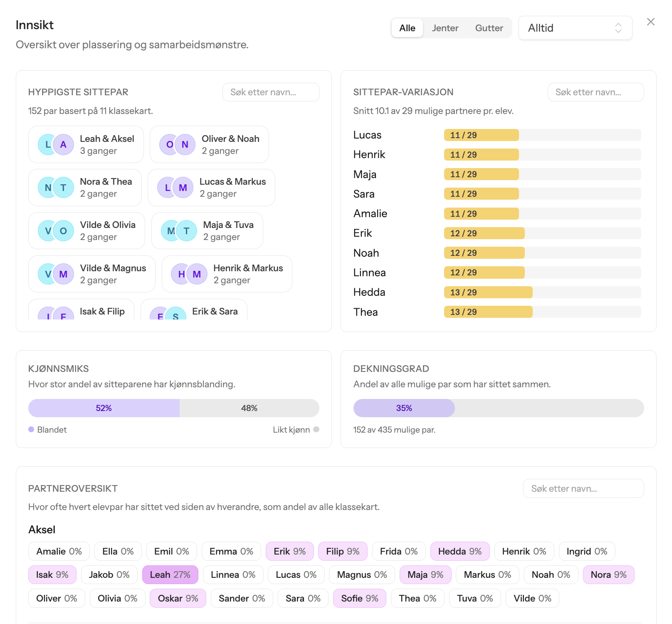Open the Lucas & Markus pair card
Screen dimensions: 672x624
coord(211,188)
